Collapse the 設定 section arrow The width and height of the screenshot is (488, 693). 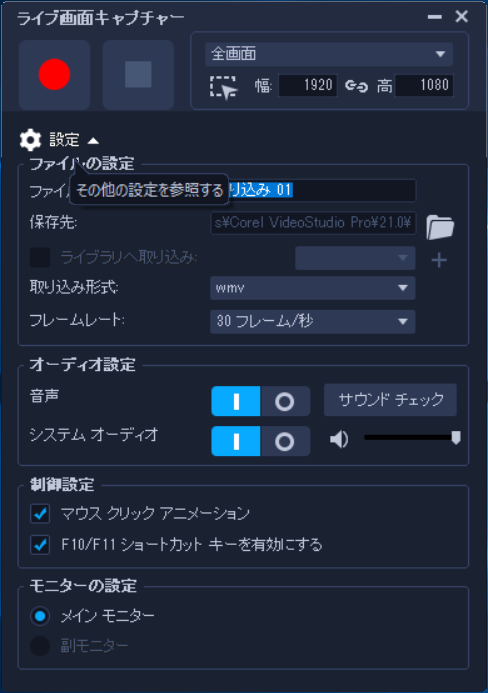click(93, 141)
